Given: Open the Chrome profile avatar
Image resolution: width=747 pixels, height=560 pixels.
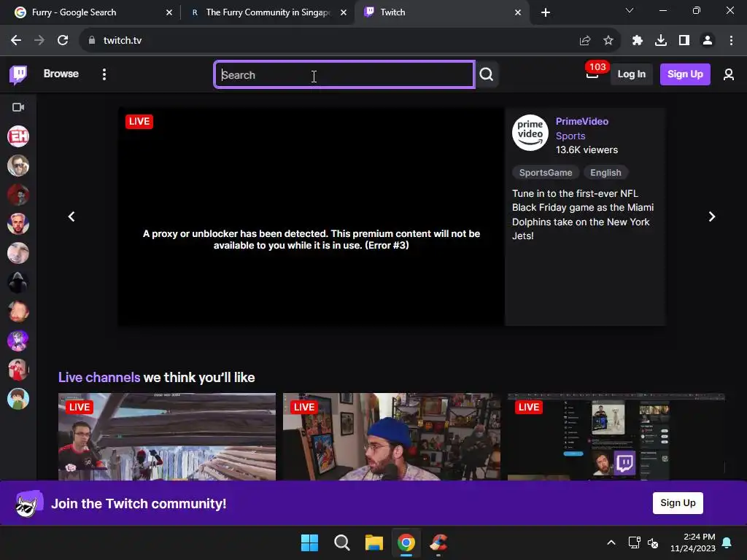Looking at the screenshot, I should pyautogui.click(x=708, y=41).
